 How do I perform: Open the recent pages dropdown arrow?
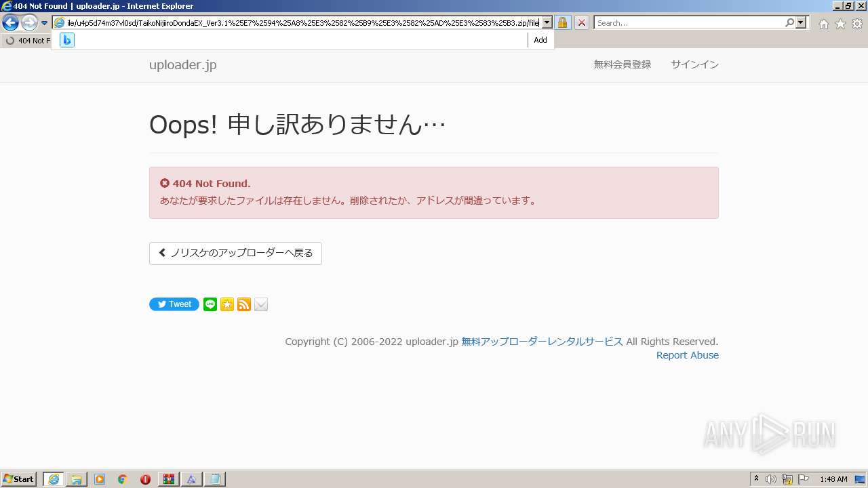click(x=44, y=23)
